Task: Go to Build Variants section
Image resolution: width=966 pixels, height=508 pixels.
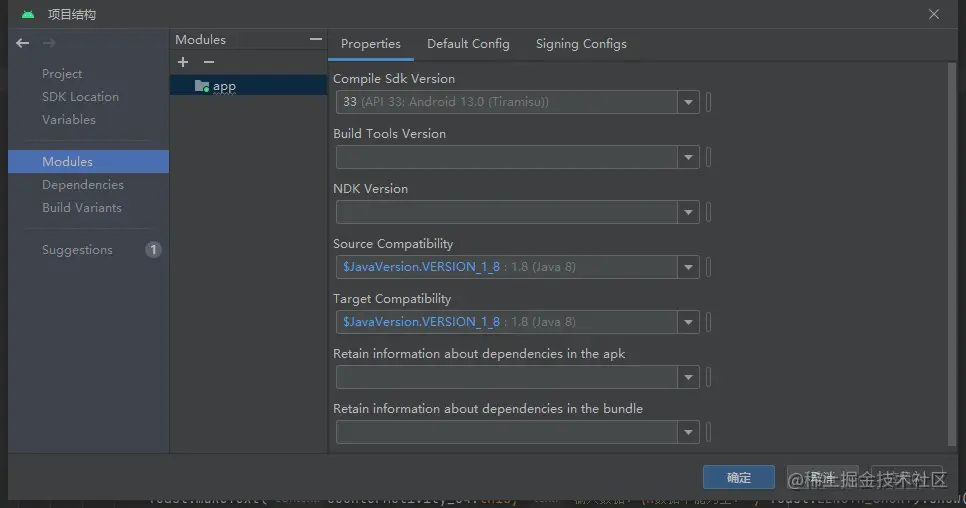Action: pyautogui.click(x=82, y=208)
